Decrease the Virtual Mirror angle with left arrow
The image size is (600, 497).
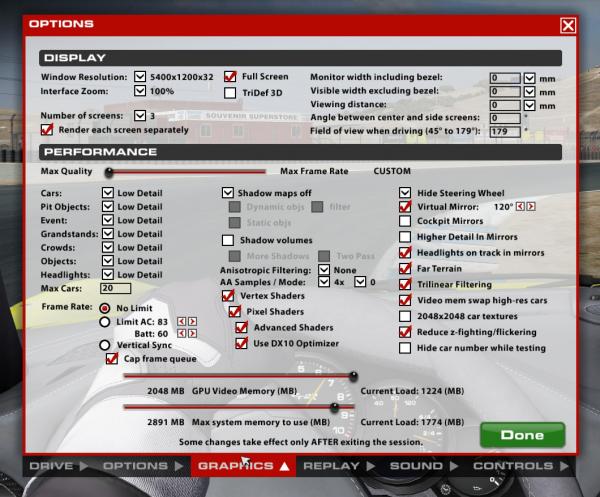(519, 206)
